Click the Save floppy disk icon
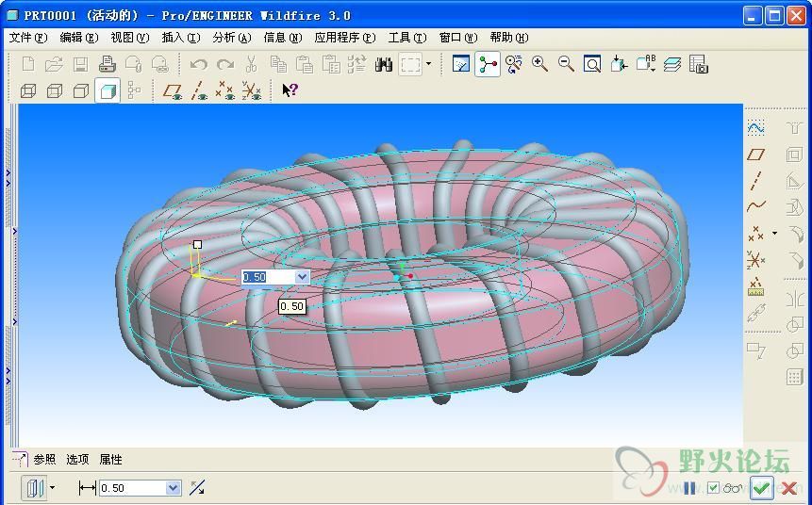Image resolution: width=812 pixels, height=505 pixels. point(80,64)
